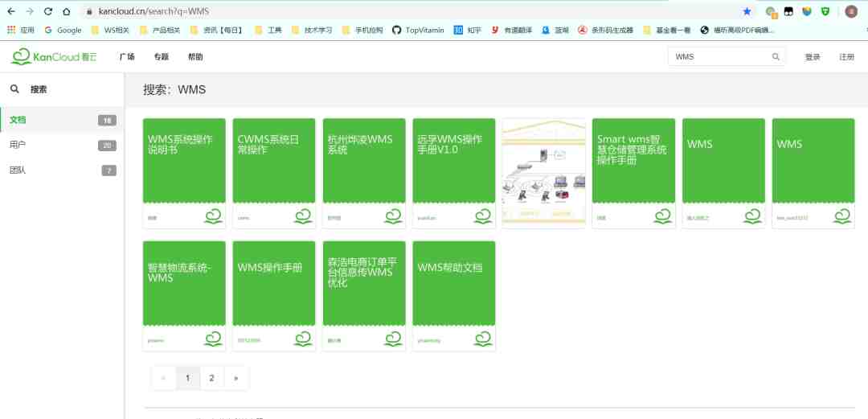Open the browser home page icon
This screenshot has height=419, width=868.
coord(67,11)
